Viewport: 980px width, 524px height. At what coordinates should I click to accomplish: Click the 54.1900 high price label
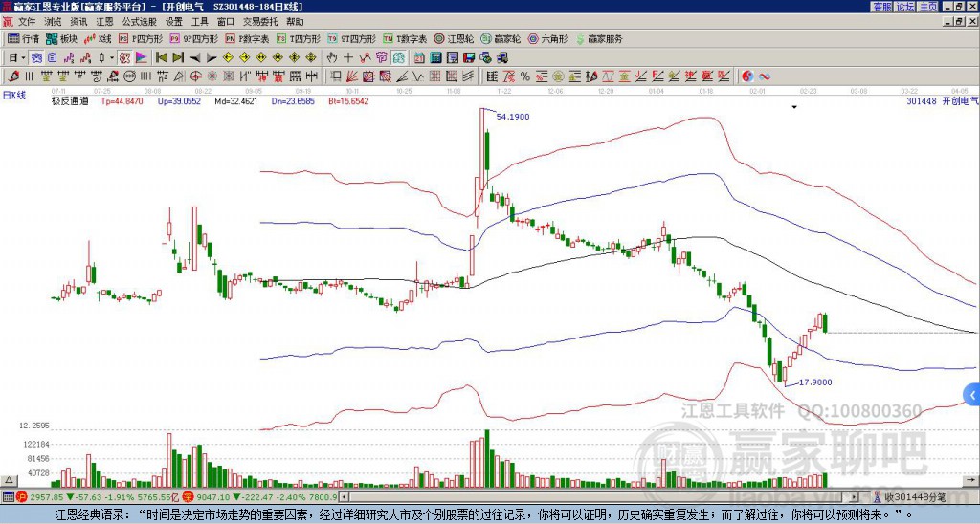[513, 116]
